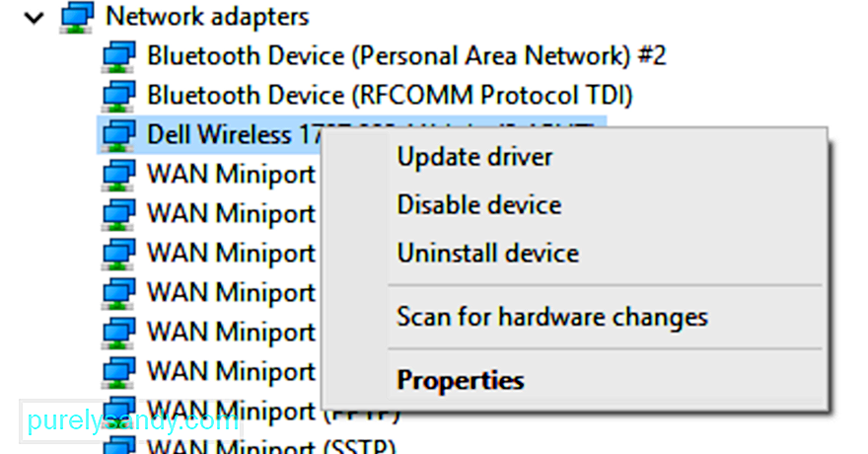Select Bluetooth Device (RFCOMM Protocol TDI)

(390, 95)
